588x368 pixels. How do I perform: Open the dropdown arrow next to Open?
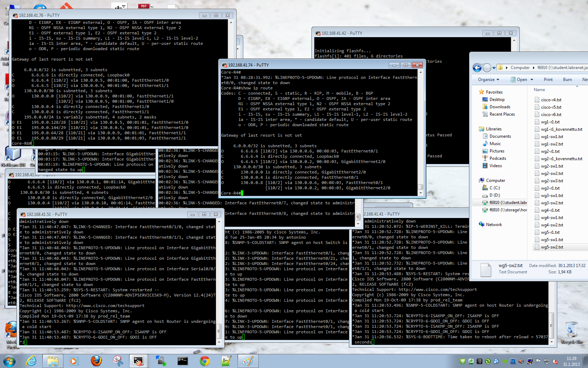pyautogui.click(x=532, y=80)
